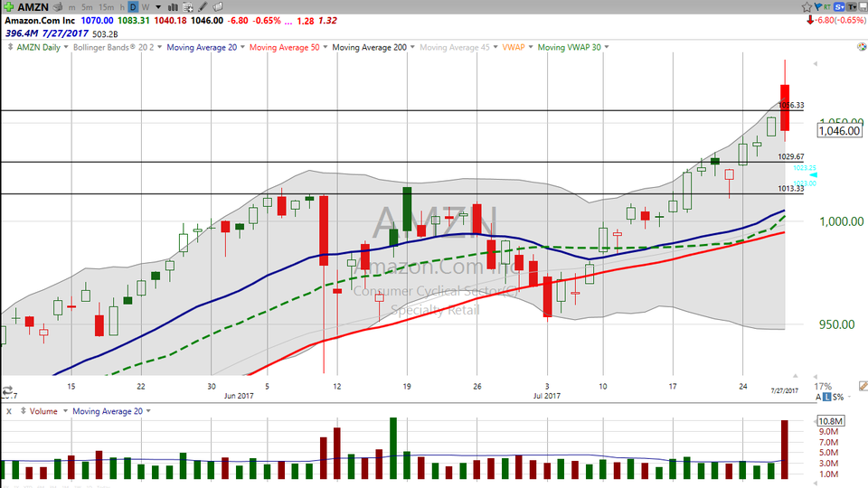Select the Weekly 'W' timeframe

click(146, 7)
